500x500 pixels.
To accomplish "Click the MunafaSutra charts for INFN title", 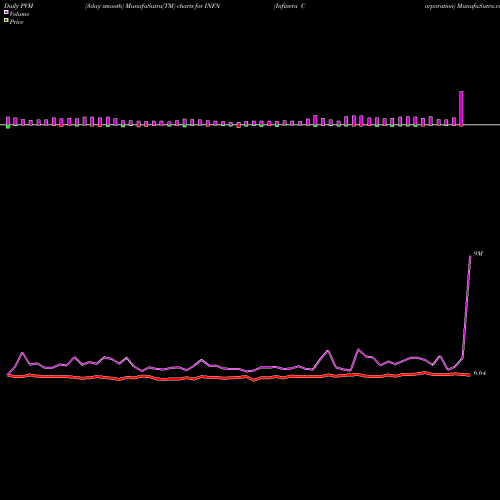I will (152, 6).
